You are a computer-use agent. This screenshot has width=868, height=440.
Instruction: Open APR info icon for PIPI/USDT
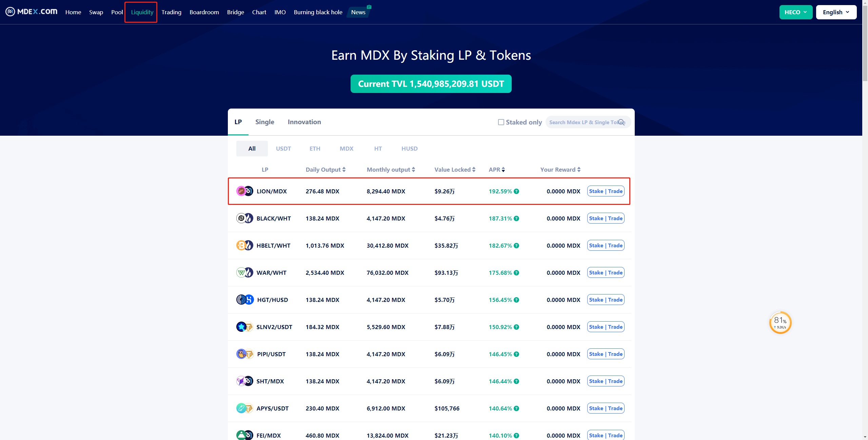[516, 354]
